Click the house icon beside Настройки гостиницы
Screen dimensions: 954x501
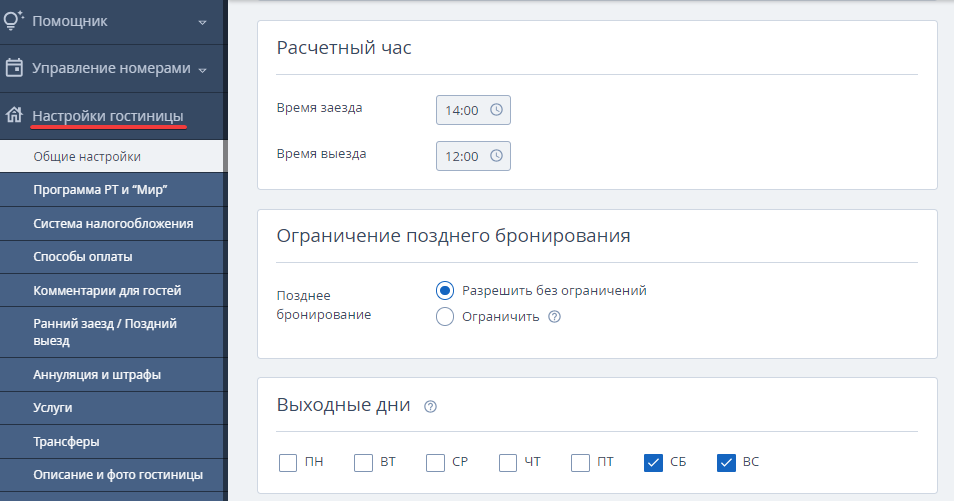pos(14,114)
